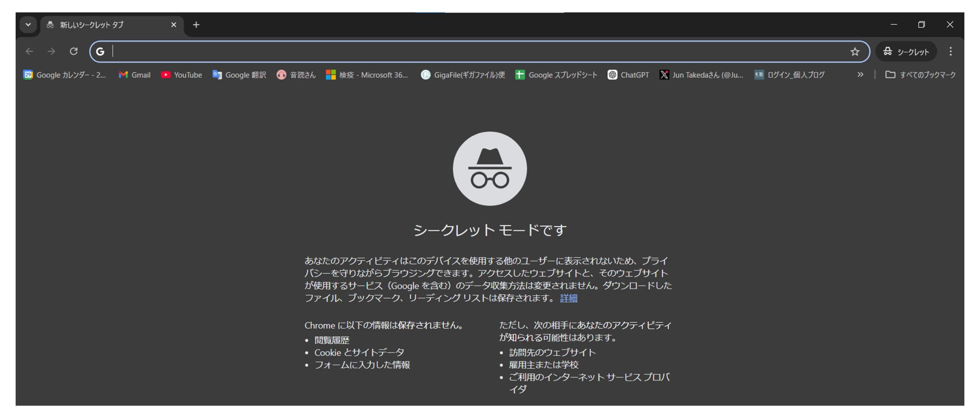
Task: Open Google スプレッドシート bookmark
Action: tap(555, 75)
